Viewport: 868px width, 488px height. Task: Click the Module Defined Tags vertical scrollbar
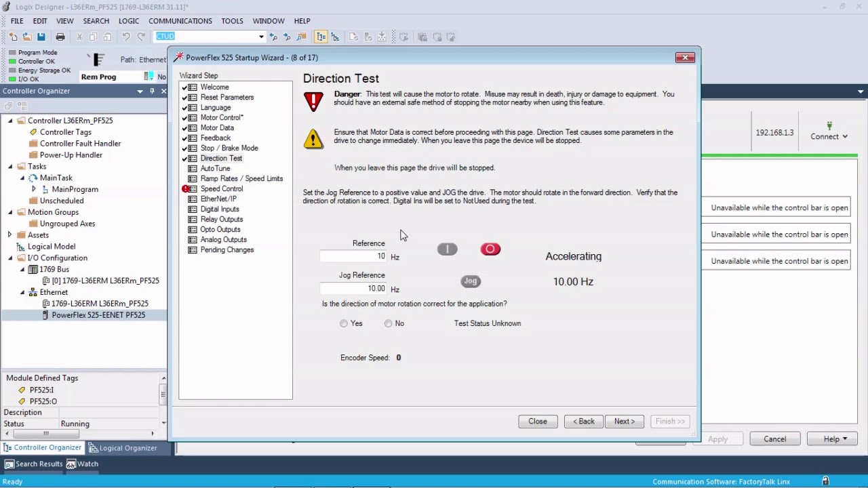click(x=163, y=394)
